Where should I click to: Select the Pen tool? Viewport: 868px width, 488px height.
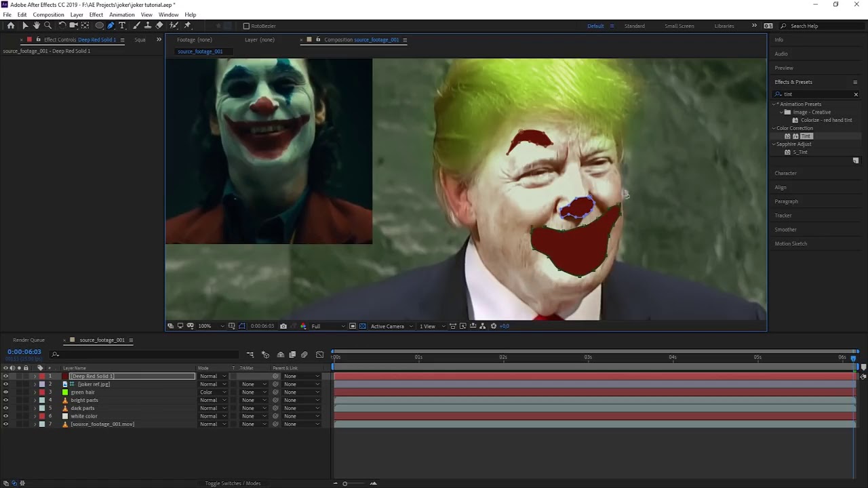click(x=111, y=26)
